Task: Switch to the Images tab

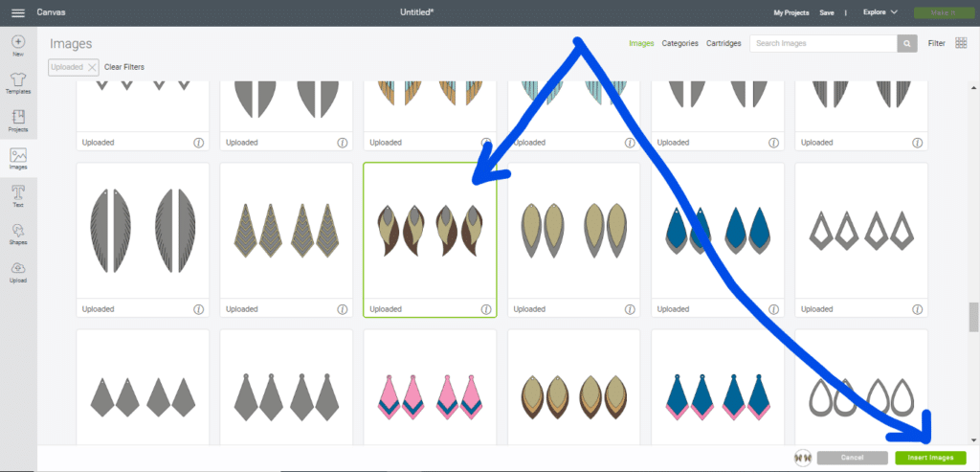Action: 641,43
